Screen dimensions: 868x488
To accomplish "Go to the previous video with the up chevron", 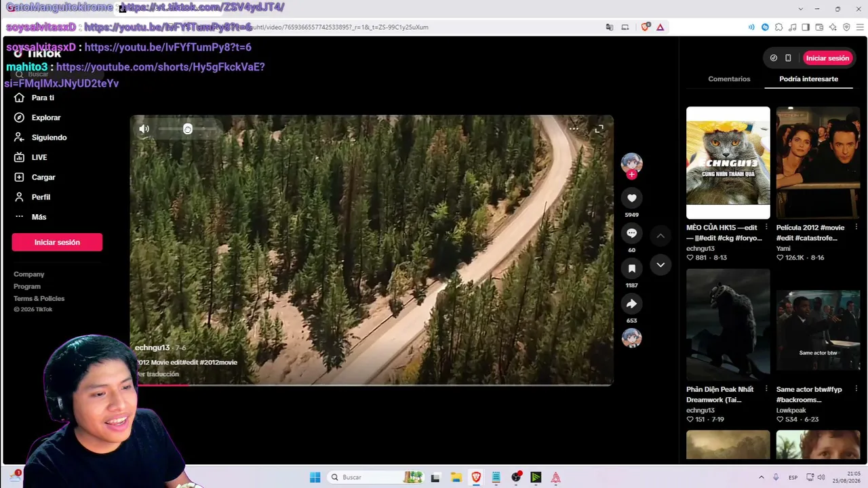I will click(660, 235).
